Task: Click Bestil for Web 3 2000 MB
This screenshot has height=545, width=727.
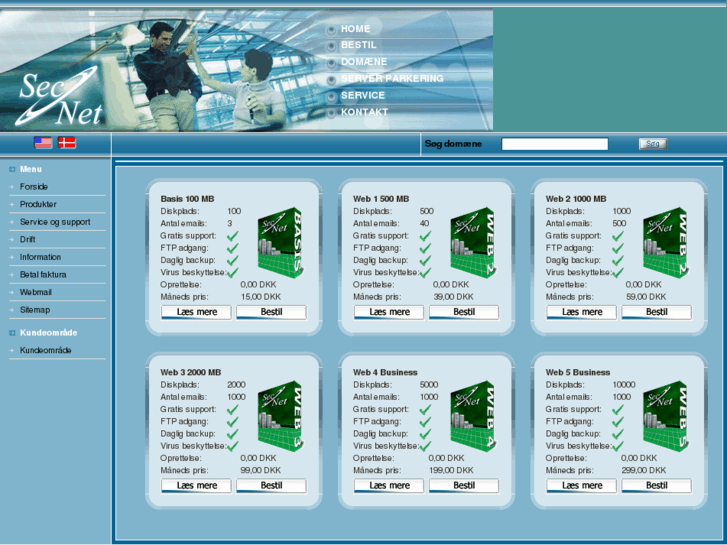Action: pos(271,486)
